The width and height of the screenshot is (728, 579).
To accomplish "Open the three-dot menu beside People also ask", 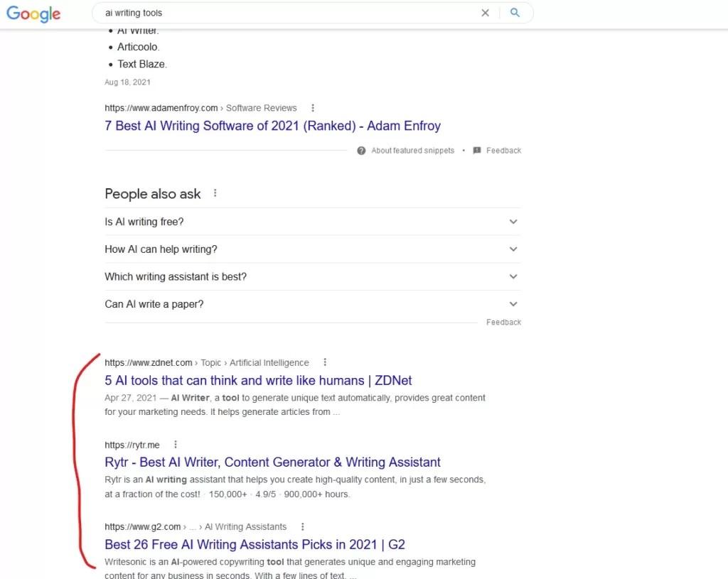I will [215, 193].
